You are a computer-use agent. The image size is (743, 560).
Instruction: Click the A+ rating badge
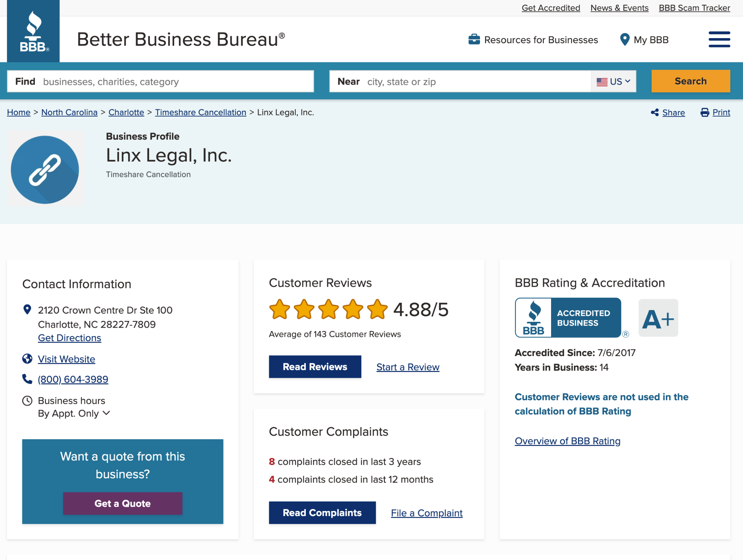tap(658, 318)
